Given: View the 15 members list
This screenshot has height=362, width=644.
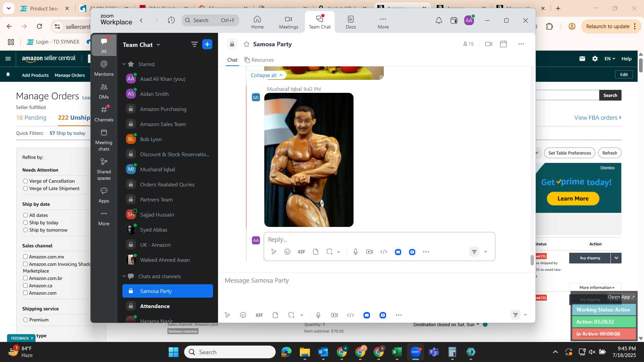Looking at the screenshot, I should (x=468, y=44).
